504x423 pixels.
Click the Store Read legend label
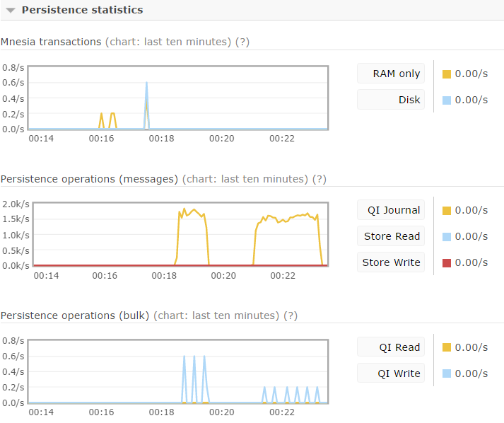coord(390,236)
